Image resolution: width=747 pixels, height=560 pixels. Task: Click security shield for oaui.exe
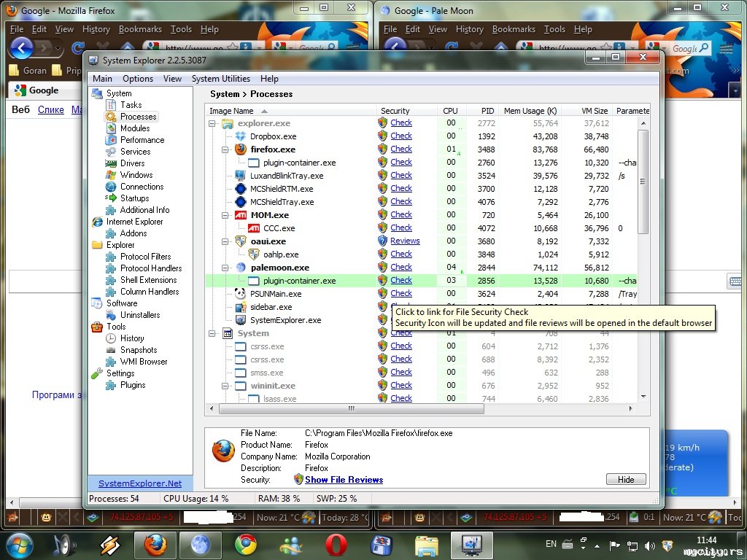(x=382, y=241)
